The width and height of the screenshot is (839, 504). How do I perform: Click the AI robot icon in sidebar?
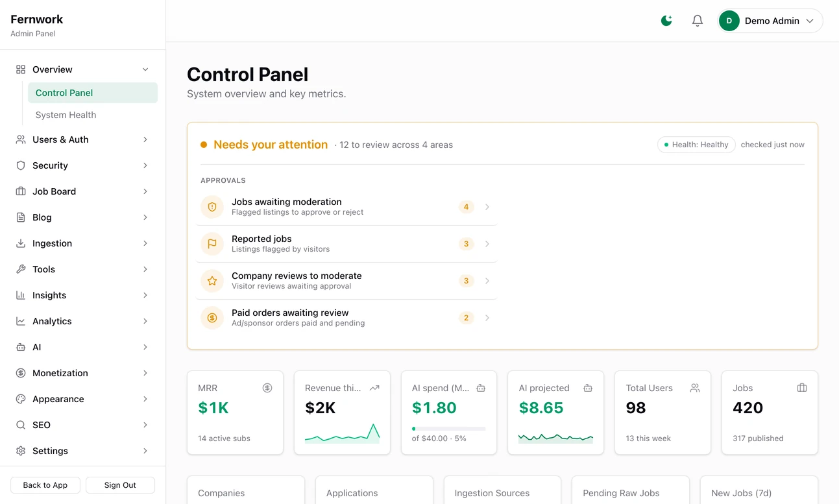[21, 347]
